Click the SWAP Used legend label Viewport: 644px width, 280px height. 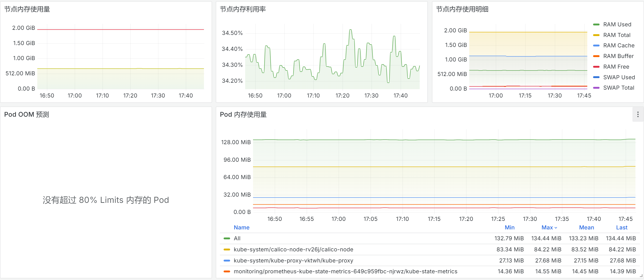(619, 77)
